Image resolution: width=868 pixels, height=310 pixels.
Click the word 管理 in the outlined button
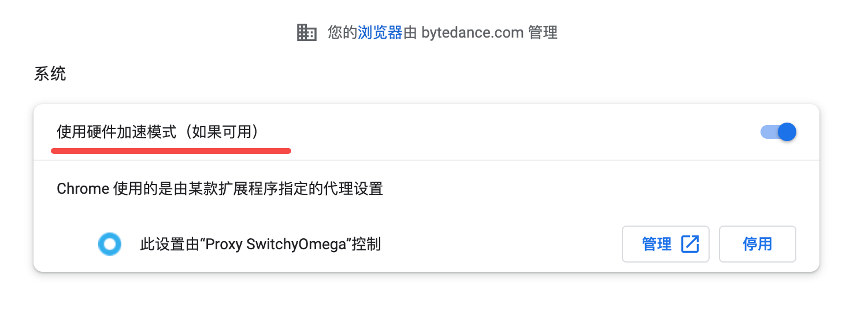pos(656,244)
